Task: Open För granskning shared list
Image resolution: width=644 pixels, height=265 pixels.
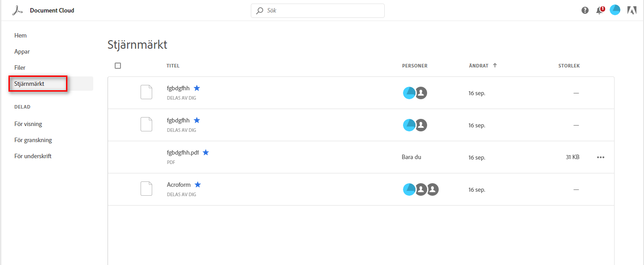Action: [x=33, y=140]
